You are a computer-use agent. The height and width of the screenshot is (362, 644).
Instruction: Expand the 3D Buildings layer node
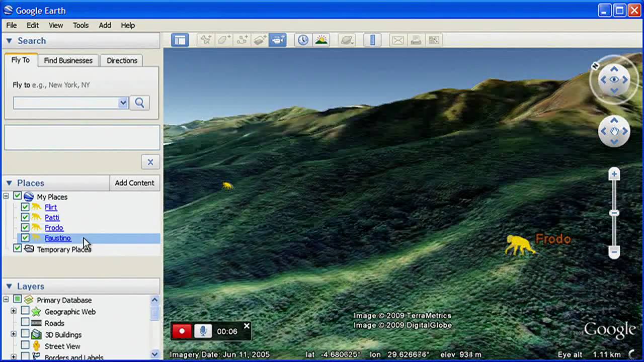14,334
